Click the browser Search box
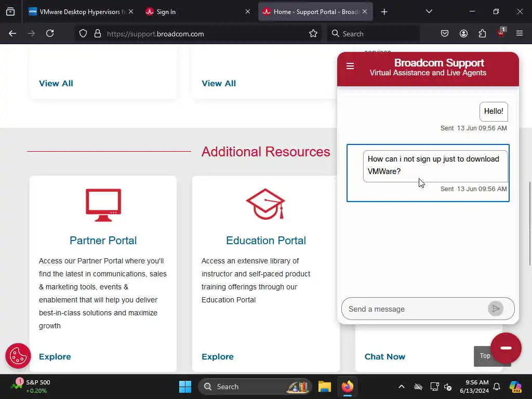The height and width of the screenshot is (399, 532). coord(373,34)
